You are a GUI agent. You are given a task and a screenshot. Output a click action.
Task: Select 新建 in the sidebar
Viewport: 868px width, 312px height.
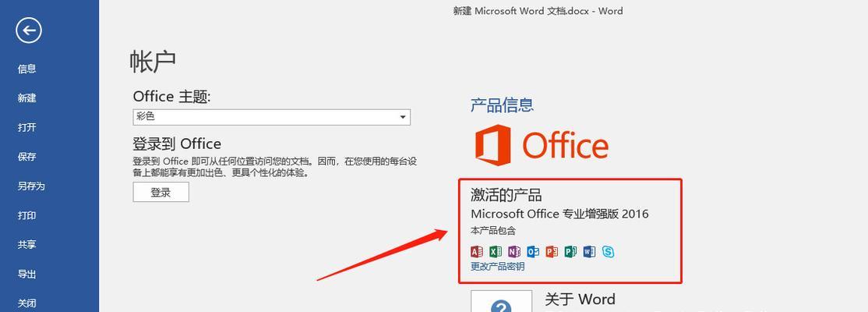[27, 98]
